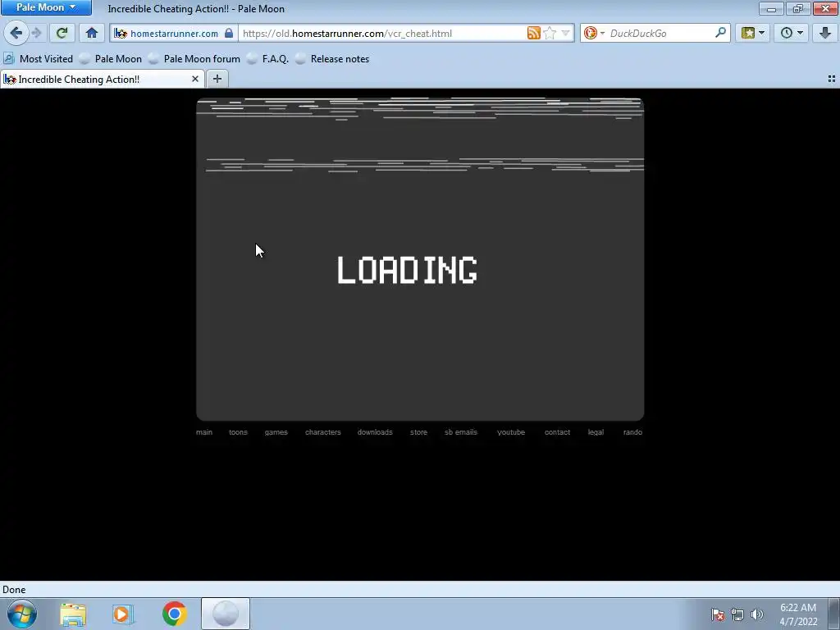Open the Pale Moon application menu
840x630 pixels.
tap(46, 7)
